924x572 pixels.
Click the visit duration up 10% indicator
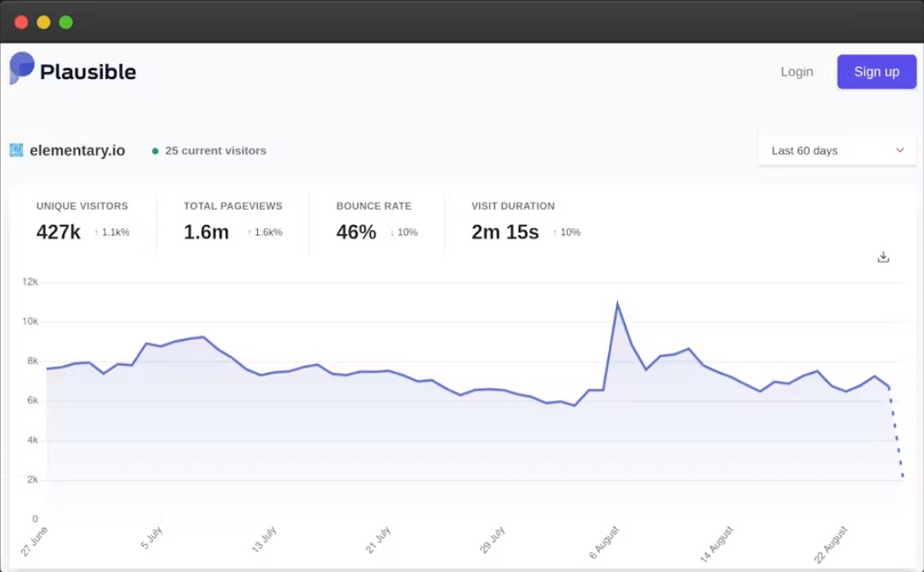point(567,232)
